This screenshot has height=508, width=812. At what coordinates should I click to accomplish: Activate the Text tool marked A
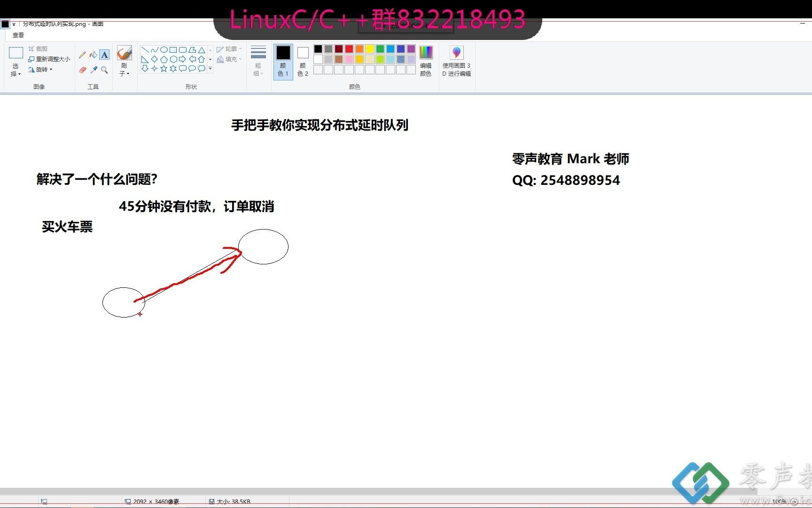(x=105, y=55)
